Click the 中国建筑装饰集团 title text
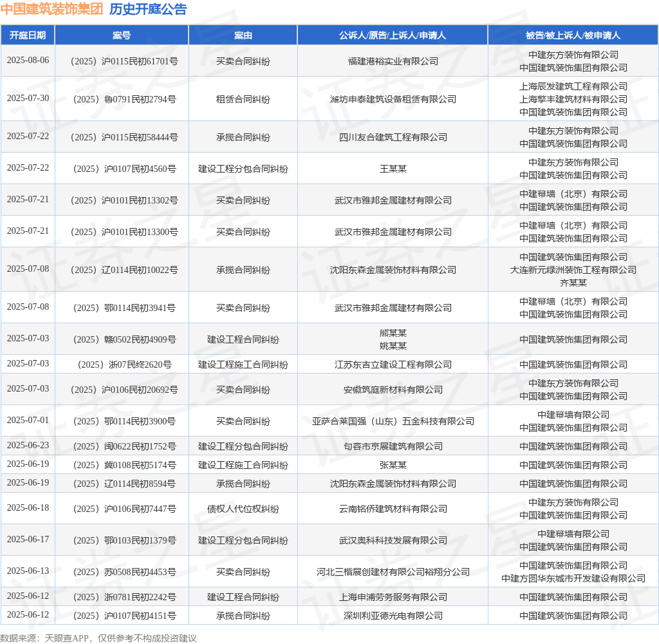The height and width of the screenshot is (644, 659). (51, 9)
